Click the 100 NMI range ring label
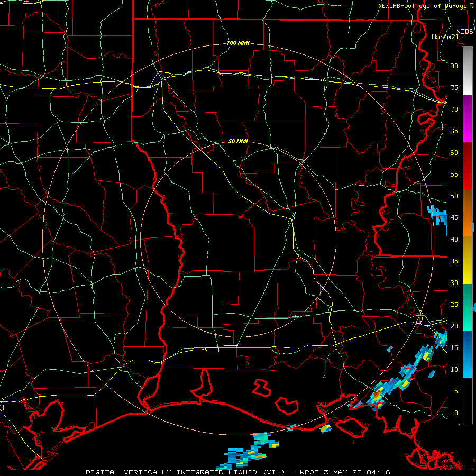 click(238, 43)
